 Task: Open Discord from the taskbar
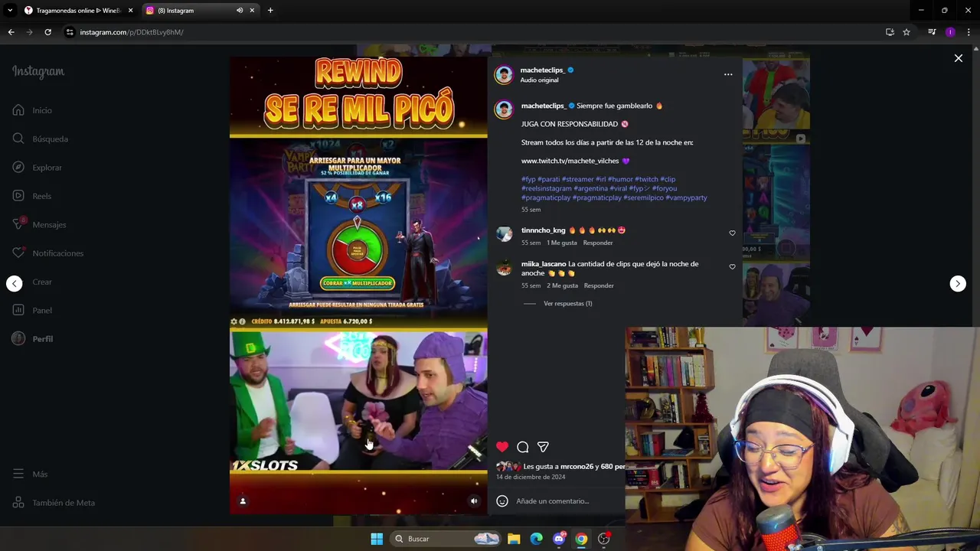click(559, 539)
